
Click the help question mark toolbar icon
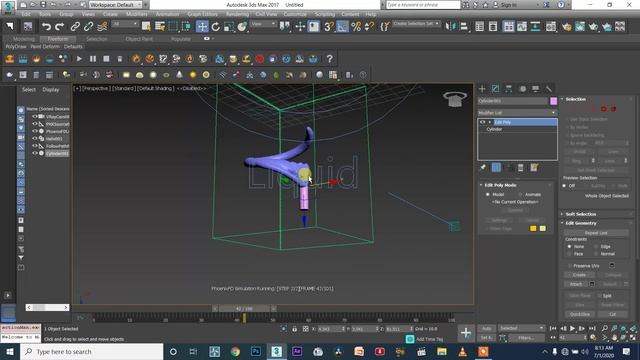(x=329, y=59)
